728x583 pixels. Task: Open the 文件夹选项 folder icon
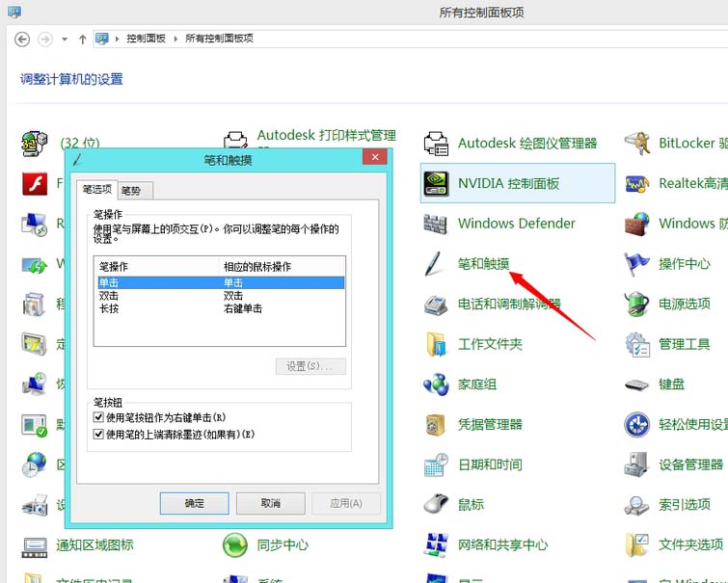pyautogui.click(x=637, y=544)
